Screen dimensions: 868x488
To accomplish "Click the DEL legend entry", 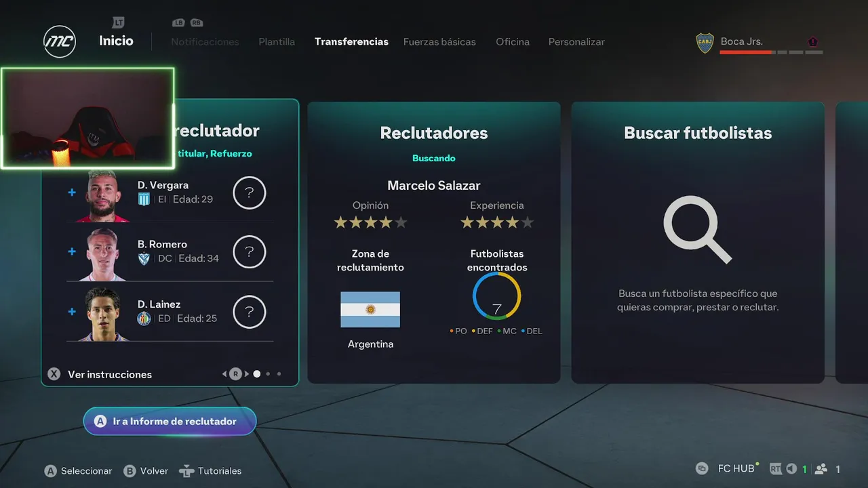I will [x=532, y=331].
